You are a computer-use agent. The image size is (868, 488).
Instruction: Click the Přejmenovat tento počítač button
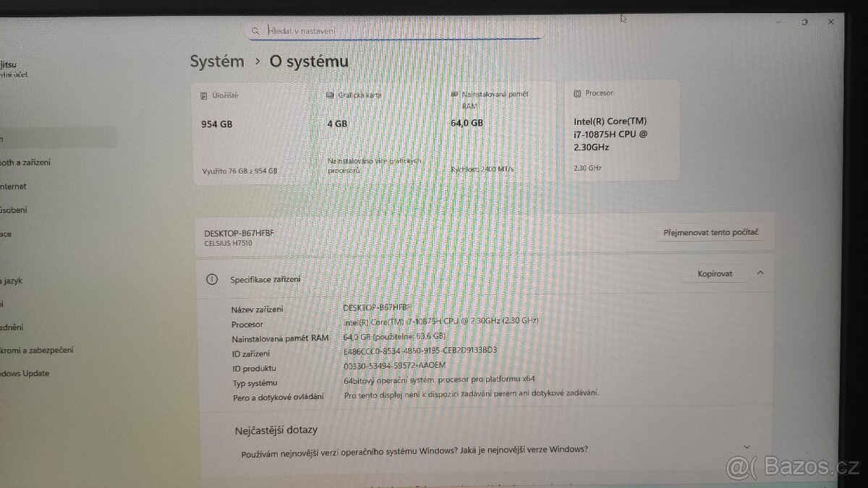click(710, 232)
